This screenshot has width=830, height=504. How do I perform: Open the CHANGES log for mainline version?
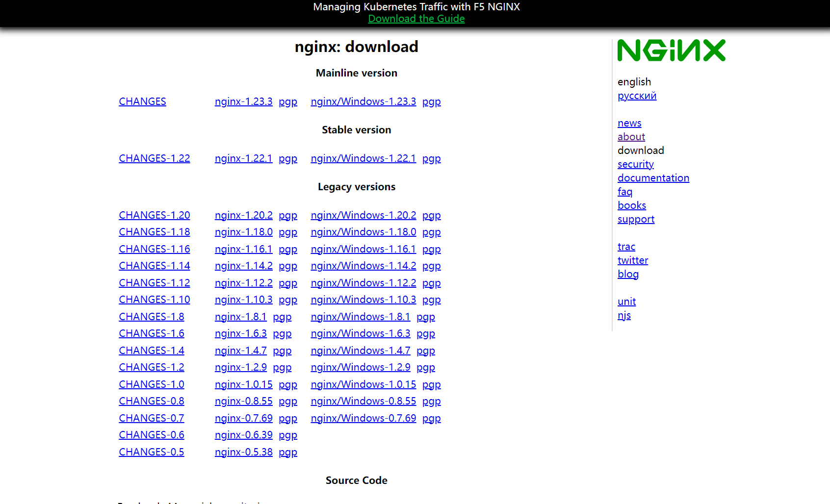142,101
